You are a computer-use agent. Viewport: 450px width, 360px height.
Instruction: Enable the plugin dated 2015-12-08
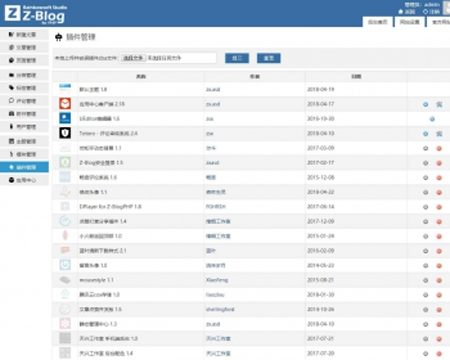(x=426, y=178)
